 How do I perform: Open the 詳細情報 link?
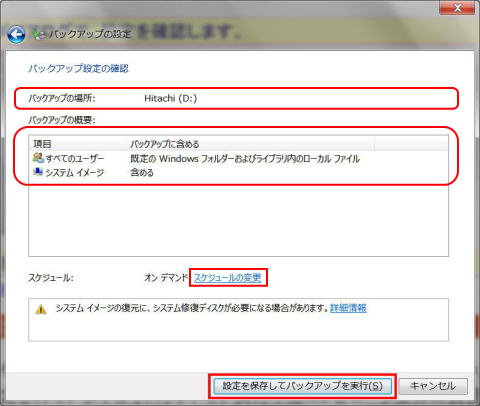pos(348,308)
